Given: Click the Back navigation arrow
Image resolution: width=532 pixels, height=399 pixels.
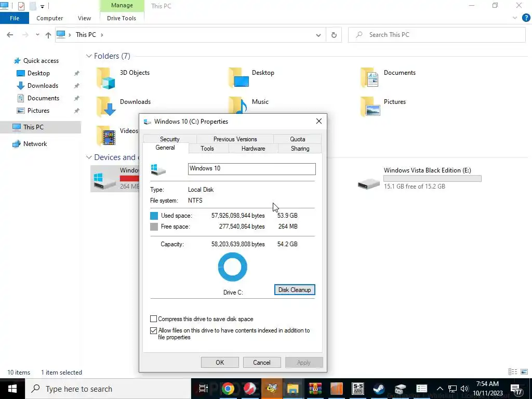Looking at the screenshot, I should [x=10, y=35].
